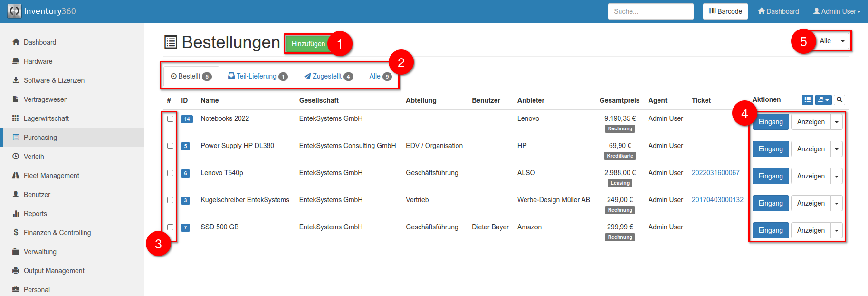
Task: Open Fleet Management via road icon
Action: (16, 175)
